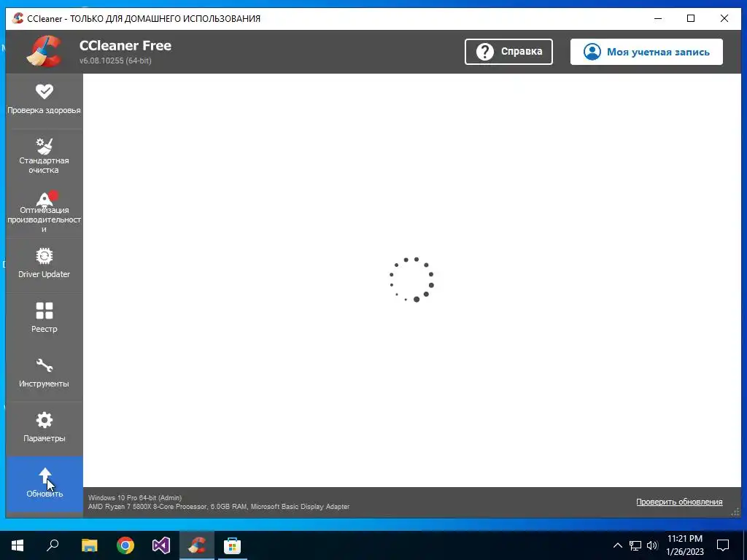
Task: Show hidden system tray icons
Action: (617, 545)
